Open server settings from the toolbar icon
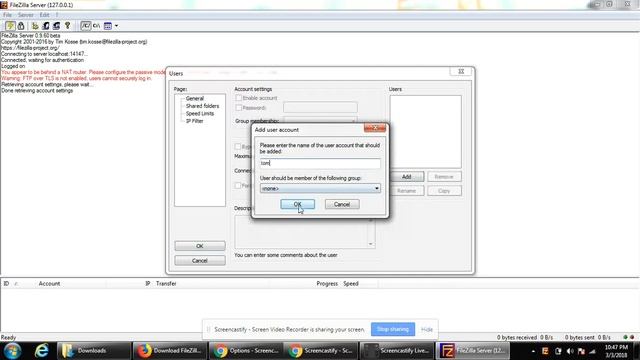Viewport: 640px width, 360px height. point(35,26)
